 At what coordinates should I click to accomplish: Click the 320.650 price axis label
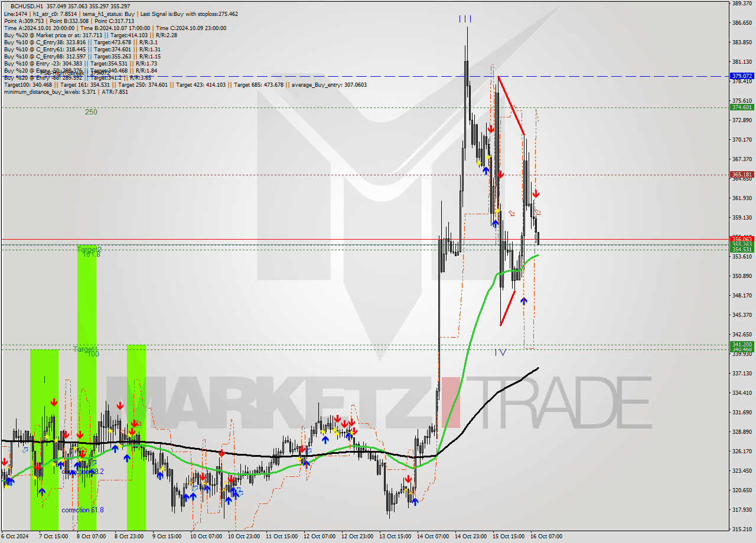[x=742, y=490]
